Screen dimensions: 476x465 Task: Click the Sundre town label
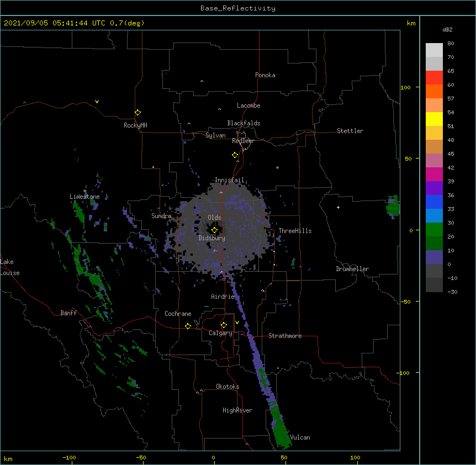(x=161, y=216)
